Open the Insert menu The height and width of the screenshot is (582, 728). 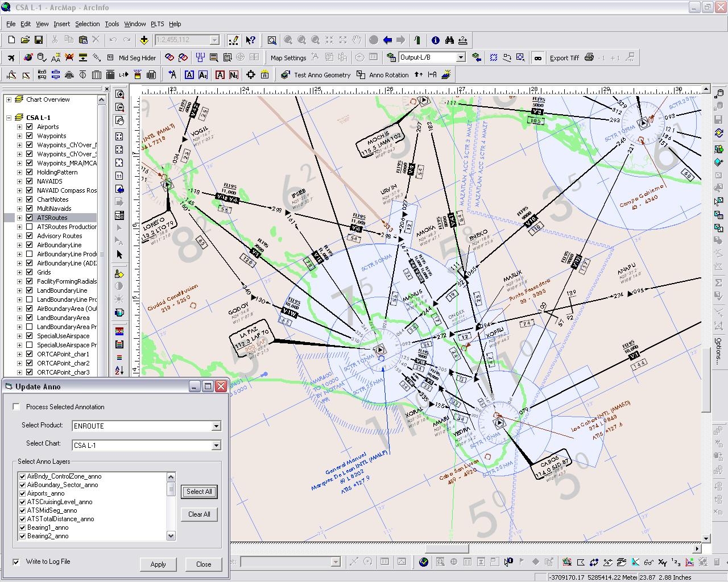[61, 24]
